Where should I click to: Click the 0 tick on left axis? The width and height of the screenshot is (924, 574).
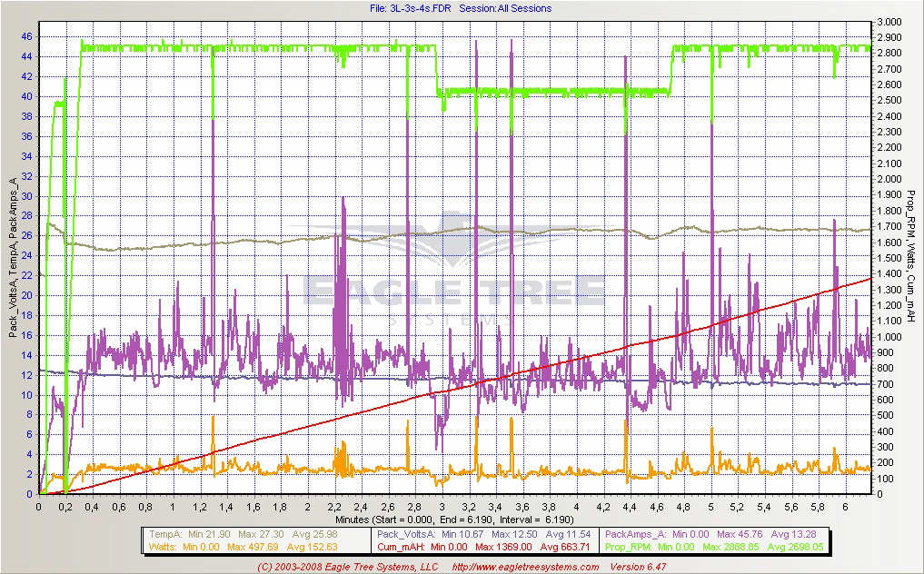(30, 494)
